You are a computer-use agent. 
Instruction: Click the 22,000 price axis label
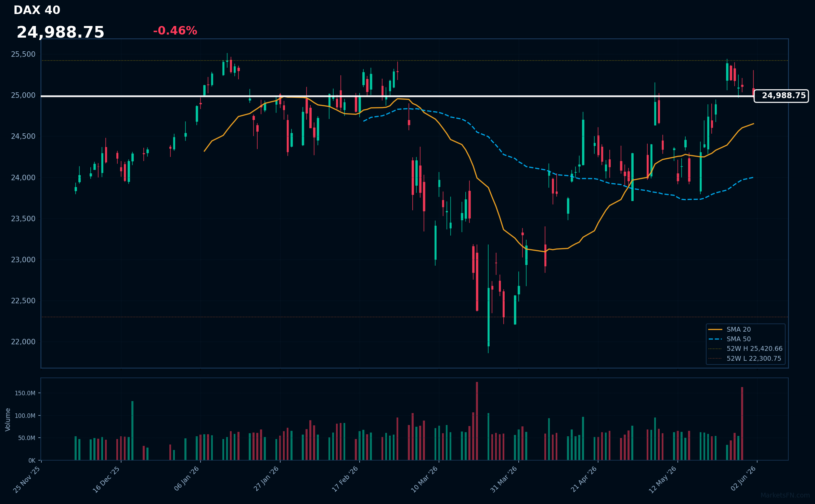[x=23, y=342]
